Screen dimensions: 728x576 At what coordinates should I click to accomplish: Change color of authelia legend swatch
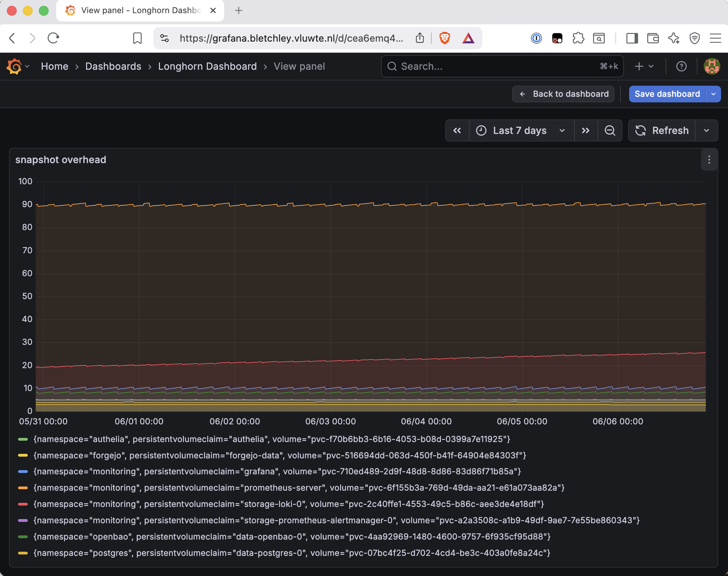23,439
